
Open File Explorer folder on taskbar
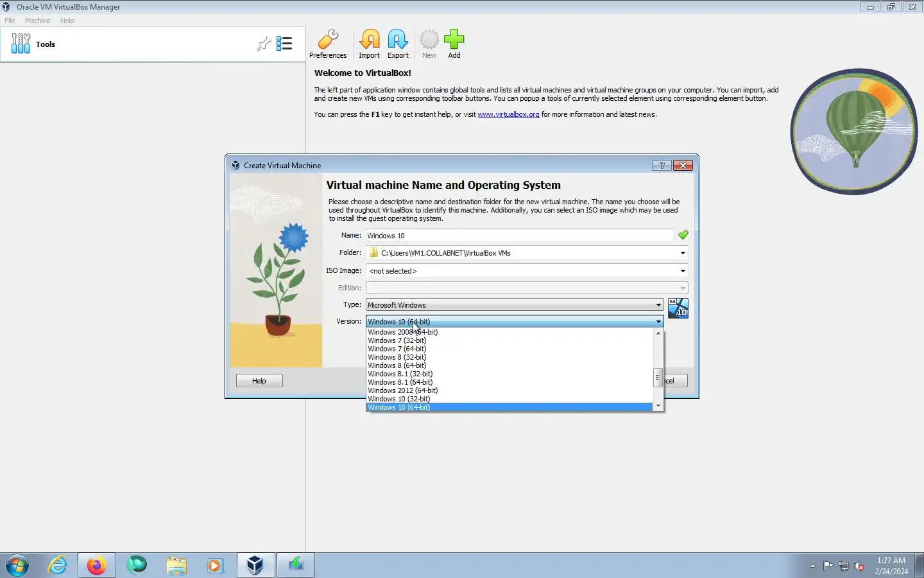(x=176, y=566)
